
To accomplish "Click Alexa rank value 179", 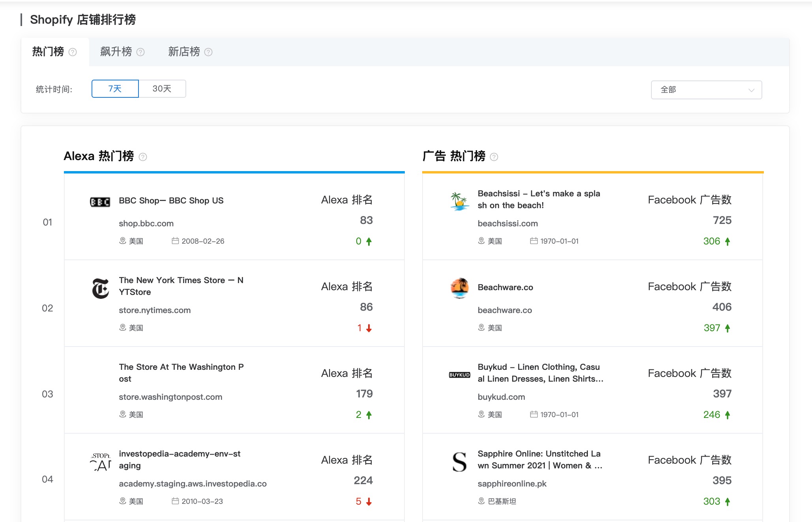I will (364, 394).
